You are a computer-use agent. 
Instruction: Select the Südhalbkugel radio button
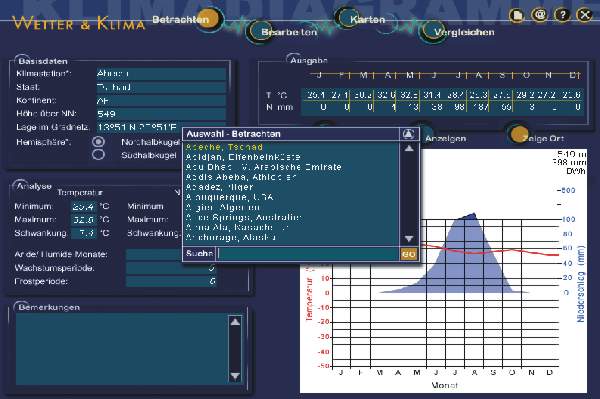[x=99, y=155]
